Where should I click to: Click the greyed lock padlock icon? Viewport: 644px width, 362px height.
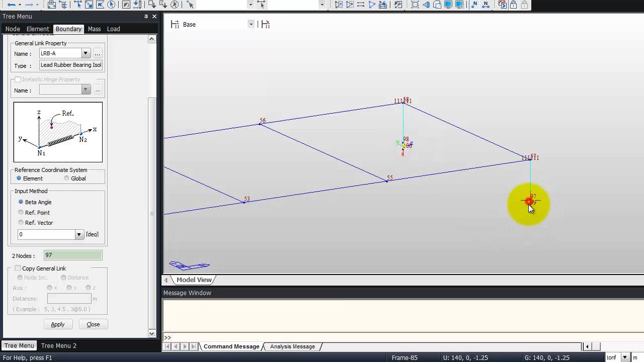[x=525, y=5]
